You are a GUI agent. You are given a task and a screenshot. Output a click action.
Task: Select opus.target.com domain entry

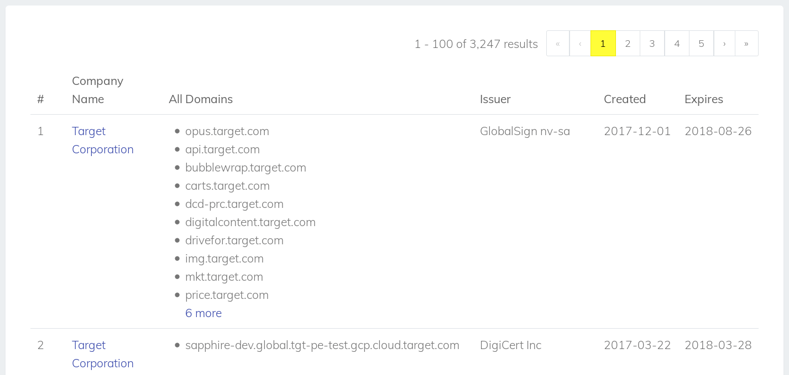tap(227, 131)
